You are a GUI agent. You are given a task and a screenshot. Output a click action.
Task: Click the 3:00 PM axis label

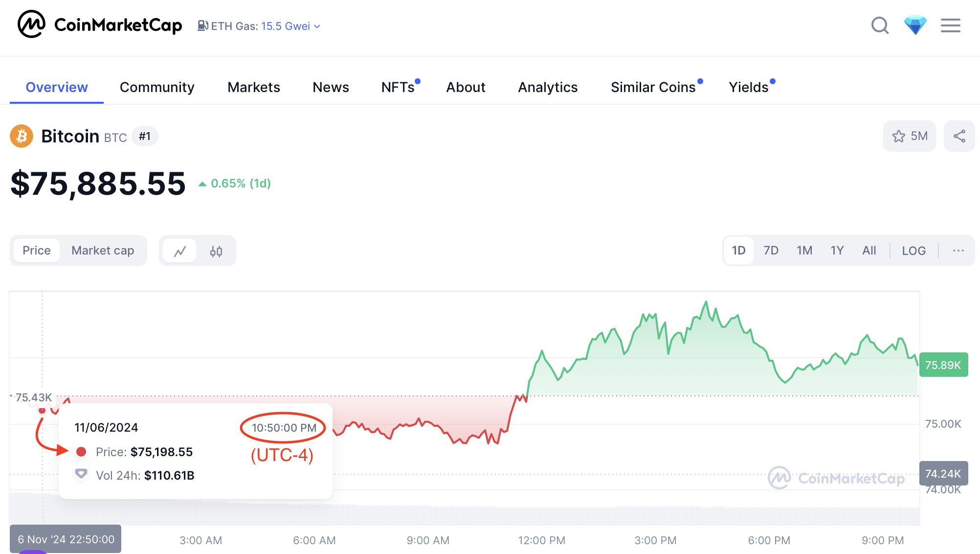[x=655, y=540]
